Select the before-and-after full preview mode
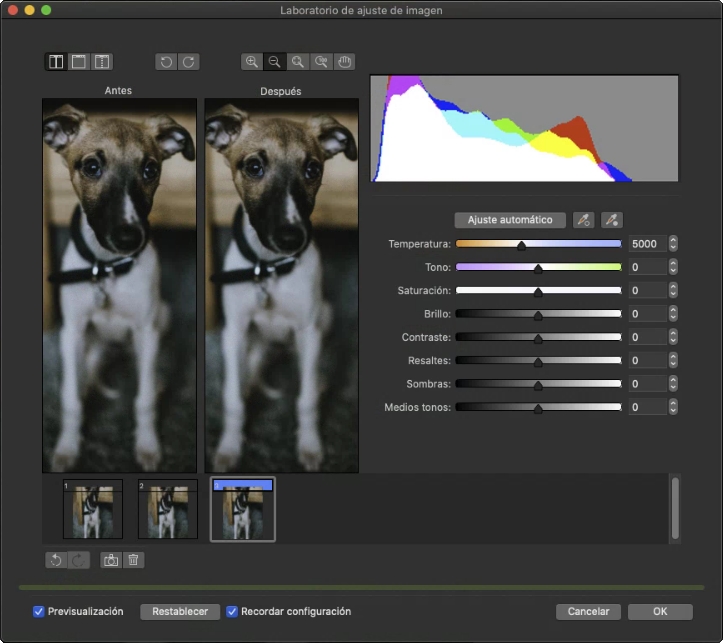 click(56, 62)
